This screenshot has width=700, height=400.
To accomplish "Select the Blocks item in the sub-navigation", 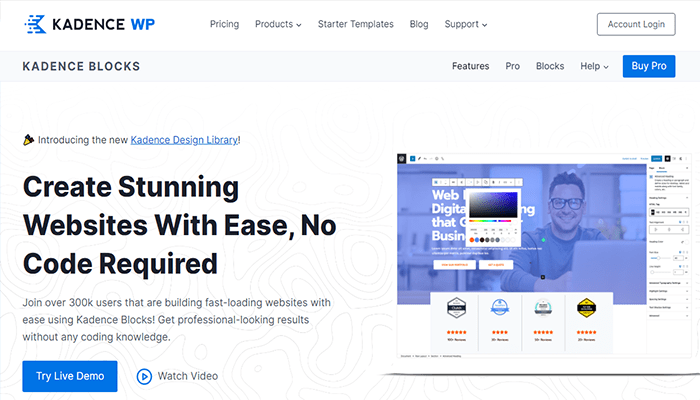I will [550, 67].
